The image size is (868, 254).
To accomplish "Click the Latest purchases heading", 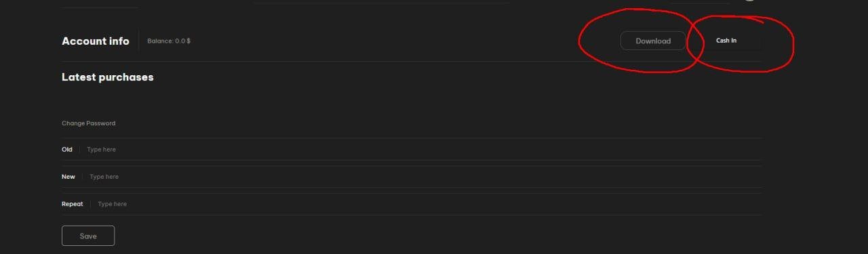I will (108, 77).
